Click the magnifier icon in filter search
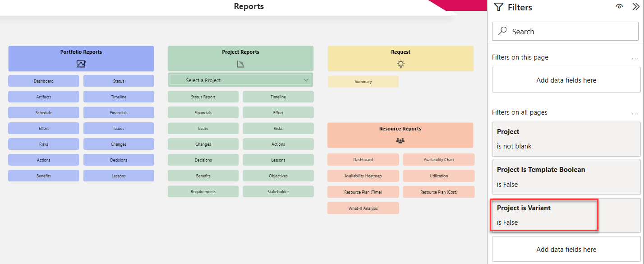The width and height of the screenshot is (644, 264). tap(502, 31)
